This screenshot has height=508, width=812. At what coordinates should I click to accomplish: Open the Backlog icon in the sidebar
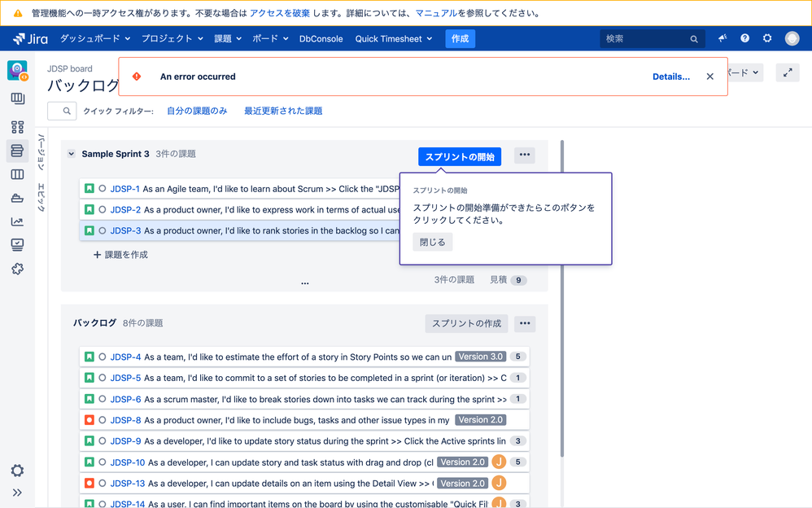pyautogui.click(x=17, y=151)
